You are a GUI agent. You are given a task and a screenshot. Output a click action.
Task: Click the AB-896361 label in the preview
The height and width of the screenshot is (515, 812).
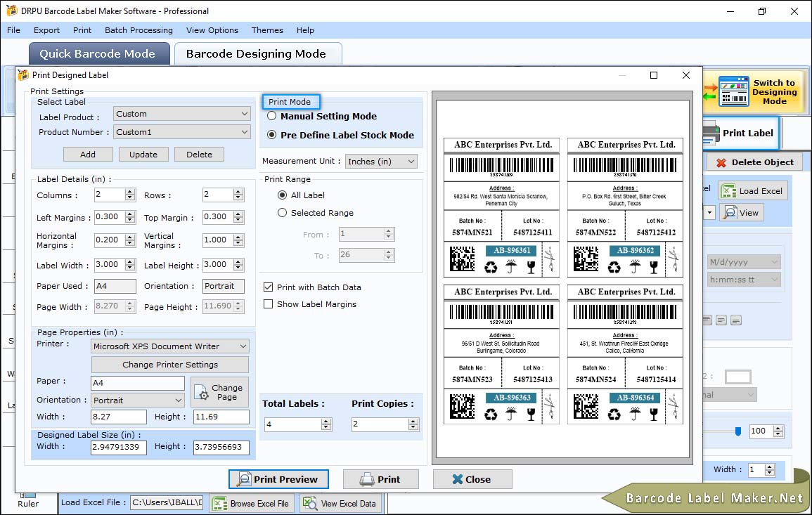coord(512,251)
